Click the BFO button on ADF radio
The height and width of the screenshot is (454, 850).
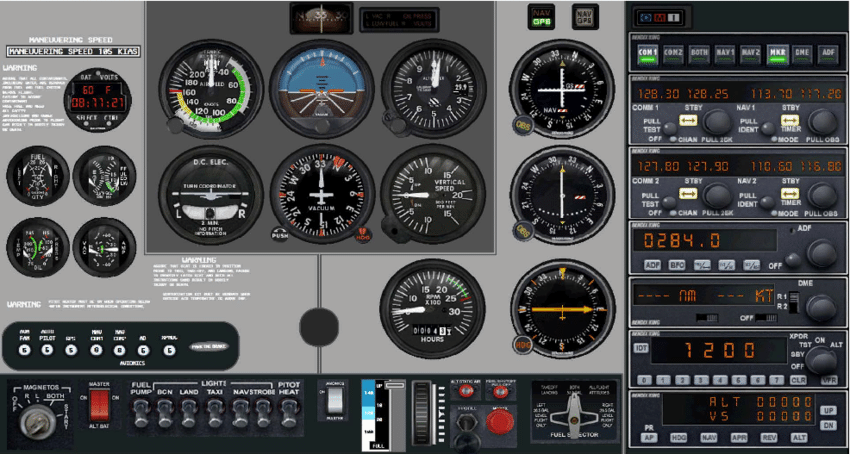click(x=677, y=265)
